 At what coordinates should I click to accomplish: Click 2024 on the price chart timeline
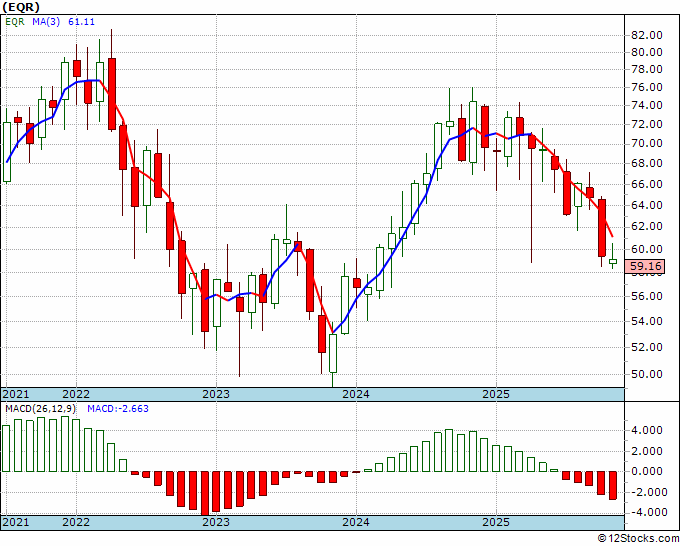356,394
